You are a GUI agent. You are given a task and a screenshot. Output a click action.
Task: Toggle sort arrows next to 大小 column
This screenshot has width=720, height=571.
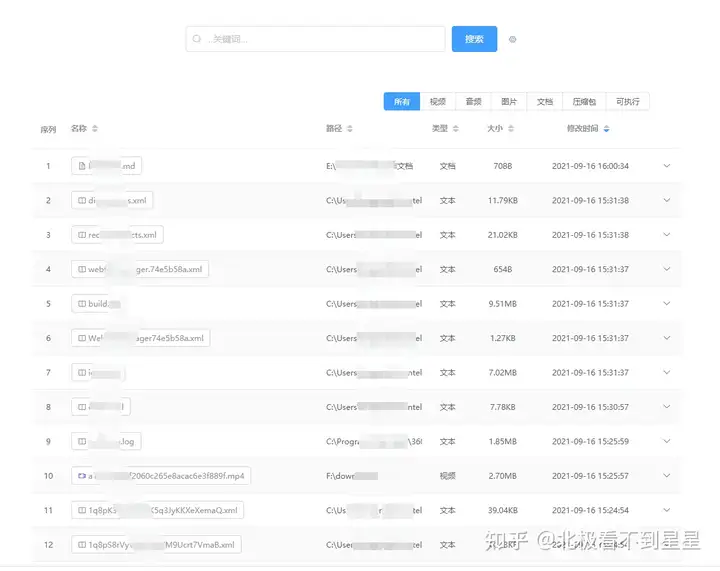(511, 129)
